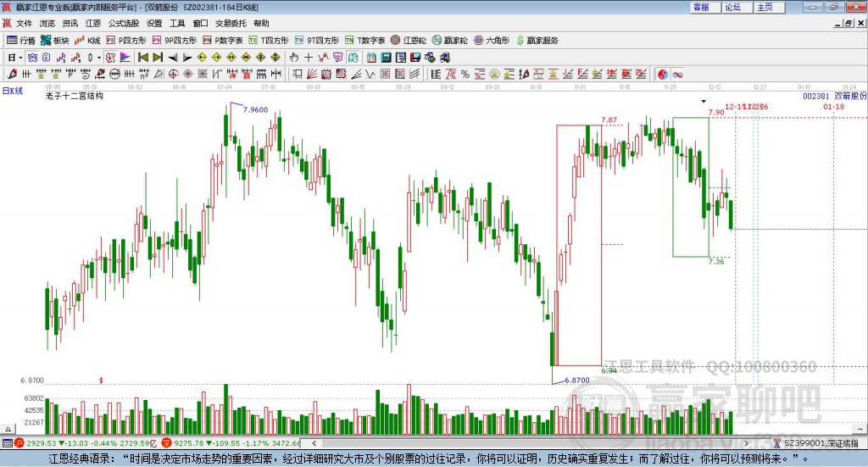
Task: Select the zigzag V line tool
Action: (370, 74)
